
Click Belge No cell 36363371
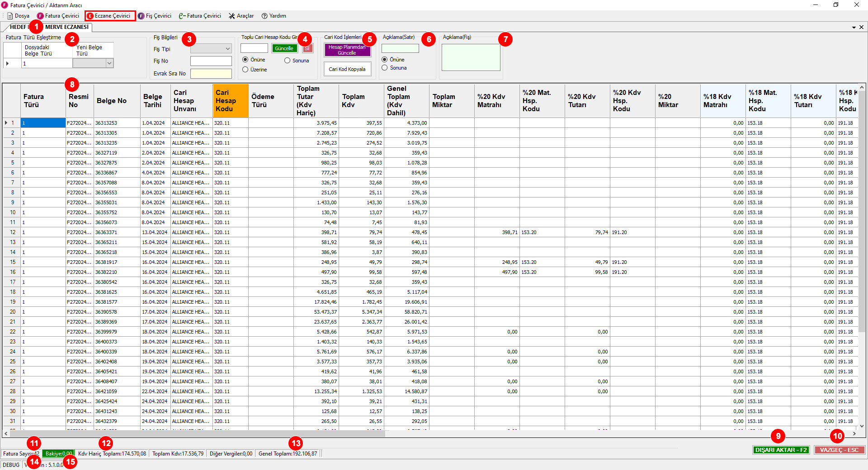117,232
